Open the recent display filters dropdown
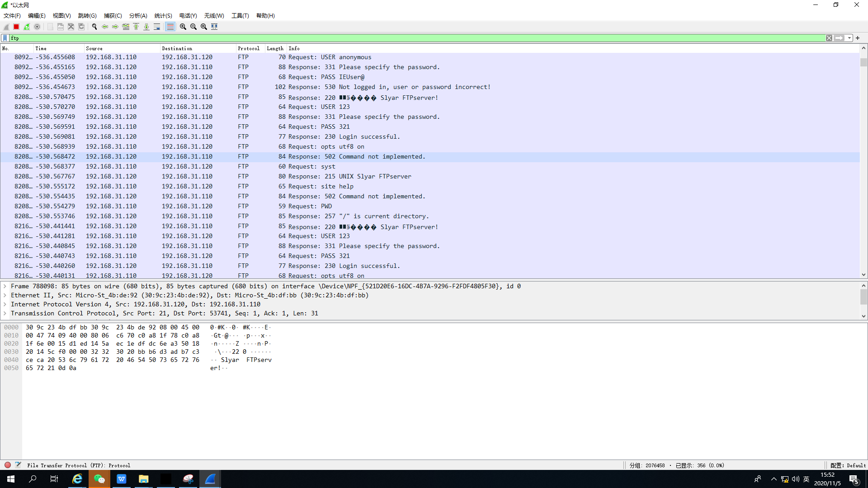Screen dimensions: 868x488 click(x=849, y=38)
